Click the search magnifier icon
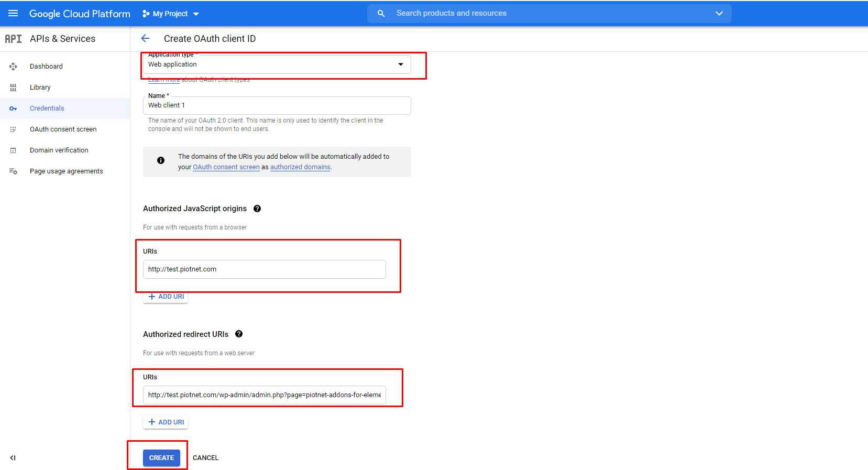Viewport: 868px width, 470px height. [x=381, y=14]
